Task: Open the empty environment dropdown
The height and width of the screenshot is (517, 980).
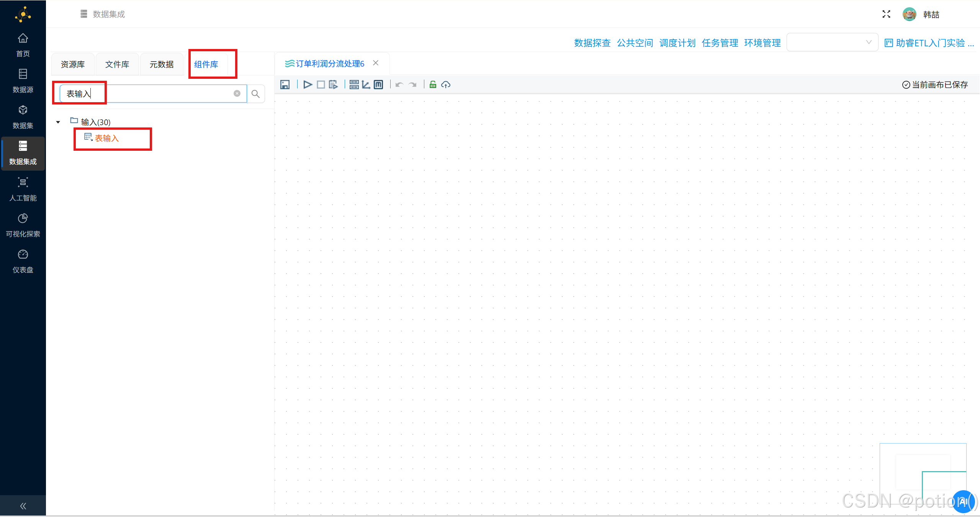Action: point(832,42)
